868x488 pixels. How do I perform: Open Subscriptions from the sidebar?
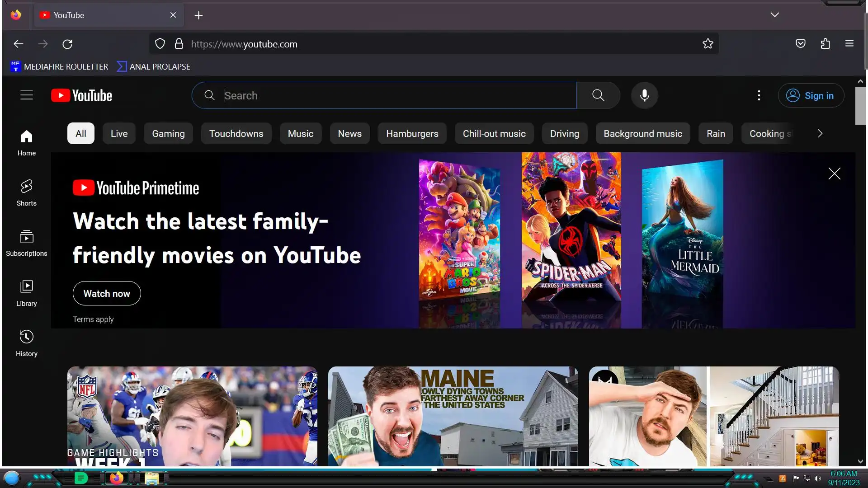point(27,243)
